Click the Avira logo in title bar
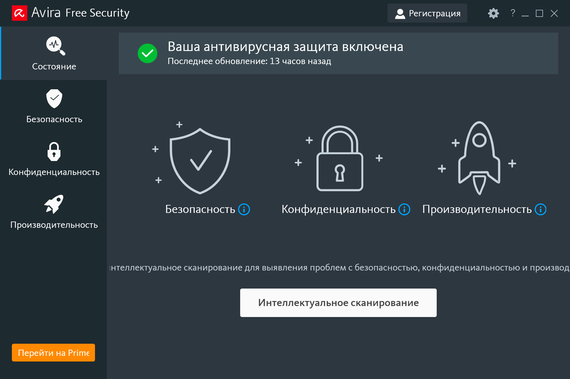Viewport: 570px width, 379px height. (19, 13)
